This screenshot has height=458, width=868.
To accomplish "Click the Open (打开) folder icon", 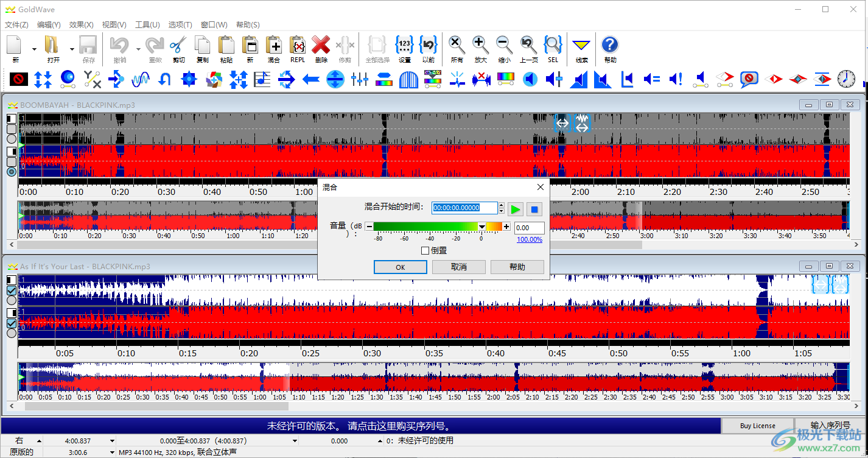I will (x=53, y=45).
